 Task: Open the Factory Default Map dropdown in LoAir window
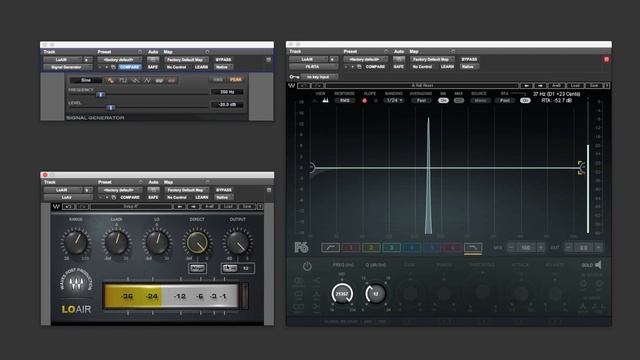point(186,190)
